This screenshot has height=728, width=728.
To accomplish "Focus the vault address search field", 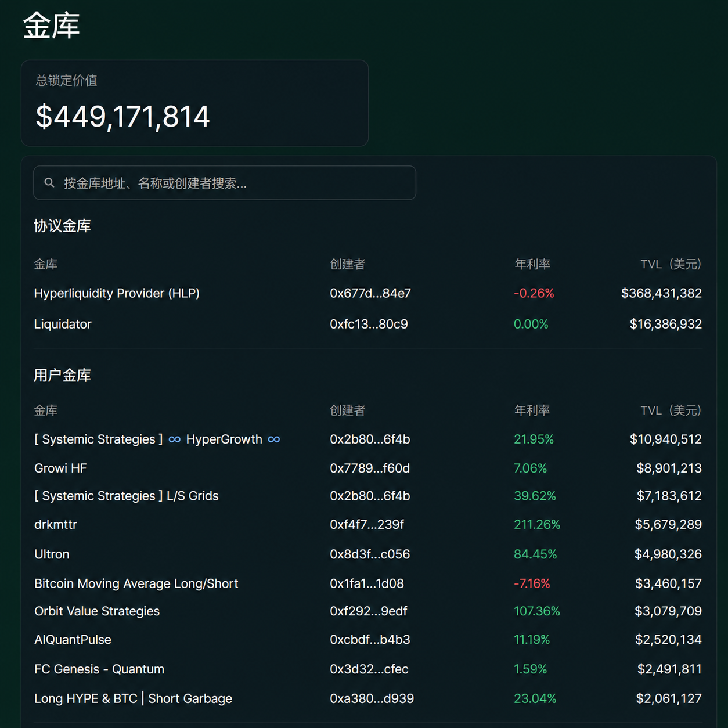I will pos(225,183).
